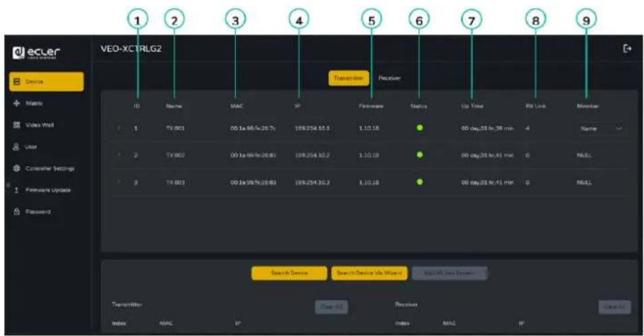Click the TX 001 name cell
Viewport: 644px width, 336px height.
pos(176,128)
